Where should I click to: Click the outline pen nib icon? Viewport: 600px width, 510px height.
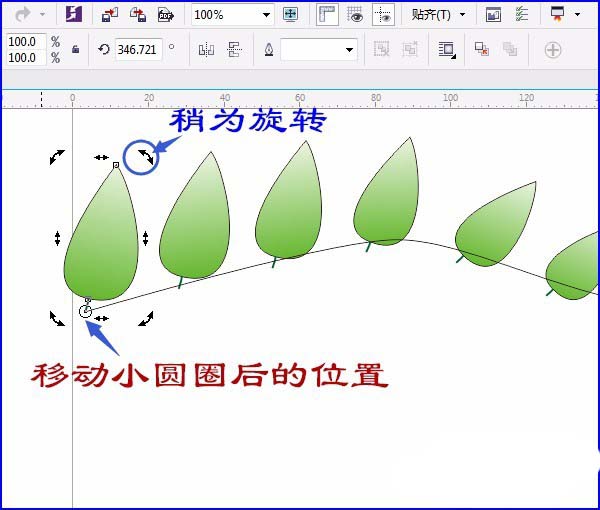coord(269,50)
